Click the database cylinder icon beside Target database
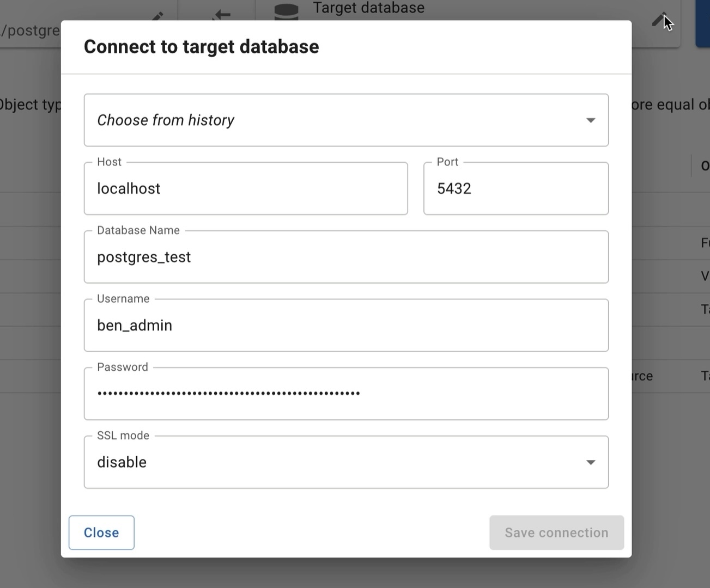710x588 pixels. tap(286, 11)
